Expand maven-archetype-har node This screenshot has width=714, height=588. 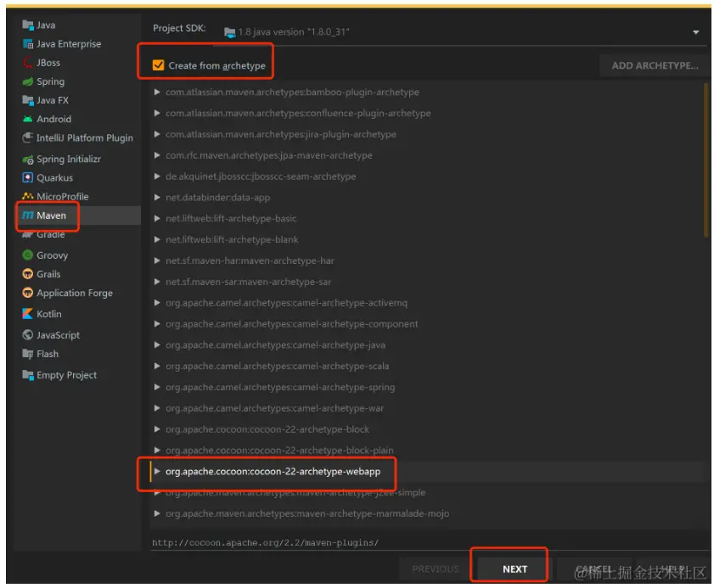coord(157,260)
